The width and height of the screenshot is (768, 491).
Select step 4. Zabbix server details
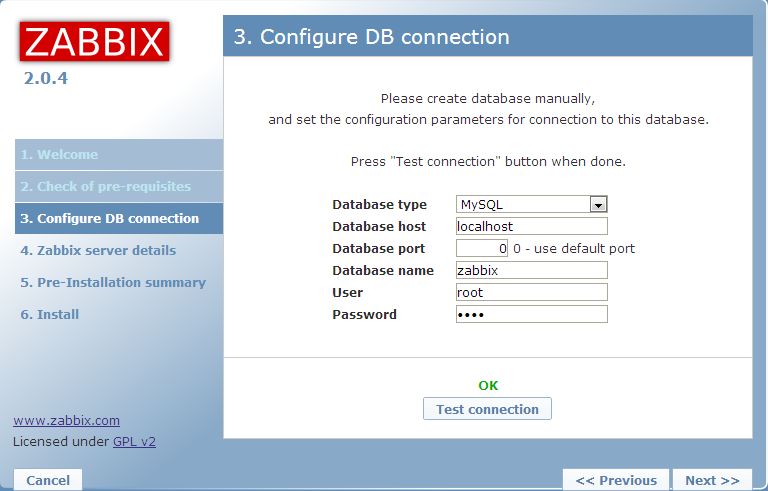click(119, 250)
